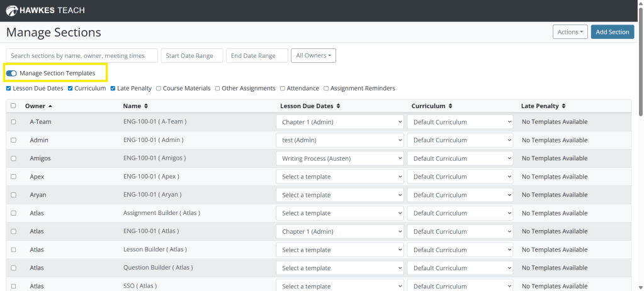This screenshot has height=291, width=644.
Task: Click the Owner column header
Action: pyautogui.click(x=35, y=106)
